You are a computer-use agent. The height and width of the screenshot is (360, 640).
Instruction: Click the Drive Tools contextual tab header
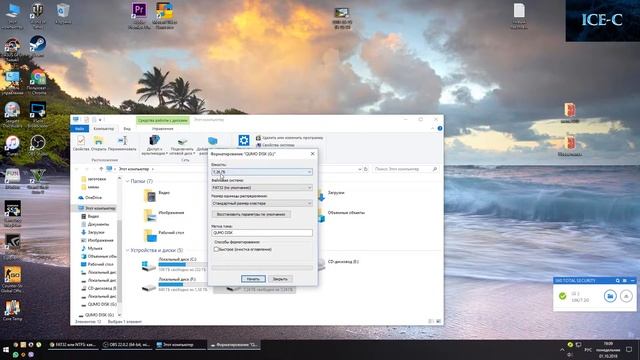tap(163, 120)
